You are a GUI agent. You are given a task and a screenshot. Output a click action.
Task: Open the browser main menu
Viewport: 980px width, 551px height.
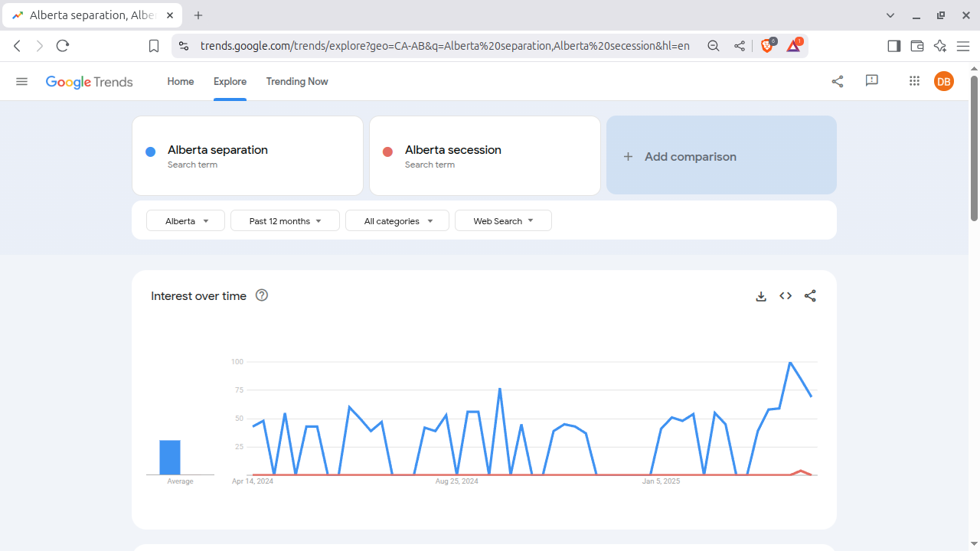click(963, 46)
